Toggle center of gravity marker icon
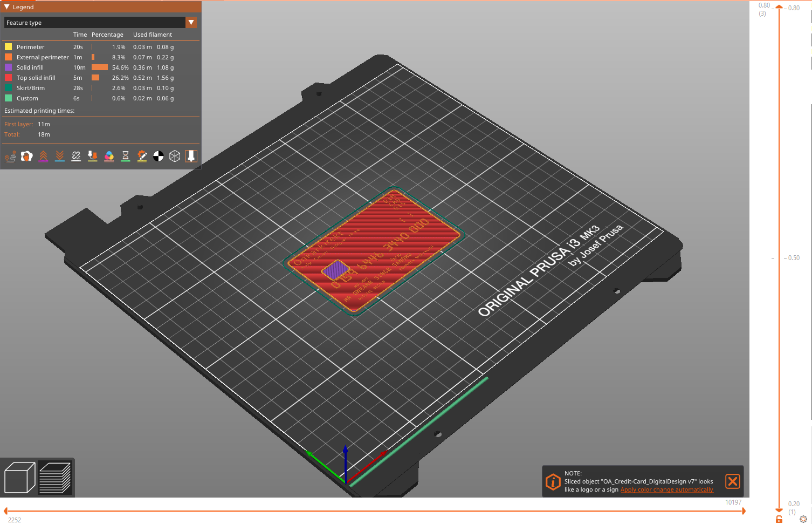This screenshot has width=812, height=524. coord(159,156)
